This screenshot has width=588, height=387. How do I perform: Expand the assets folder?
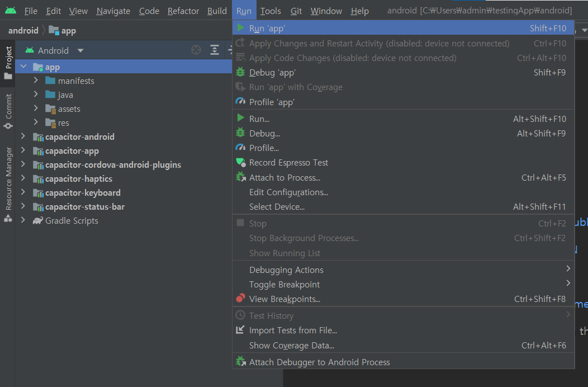pos(36,108)
